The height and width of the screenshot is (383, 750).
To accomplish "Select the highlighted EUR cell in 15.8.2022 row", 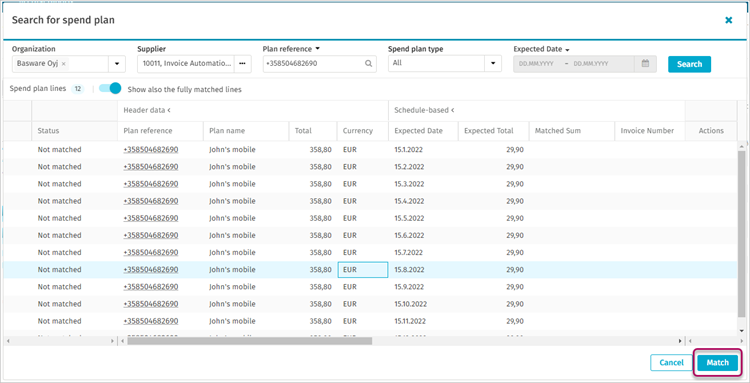I will click(x=363, y=270).
